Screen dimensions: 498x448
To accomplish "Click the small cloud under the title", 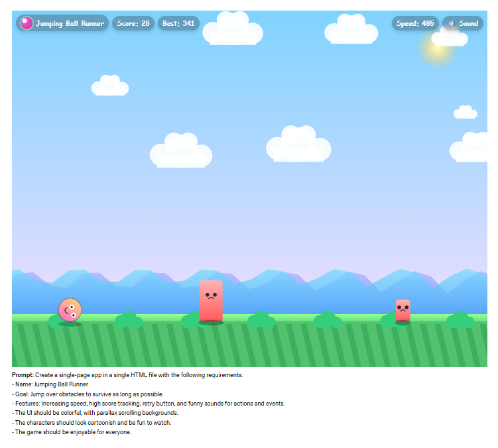I will click(110, 85).
